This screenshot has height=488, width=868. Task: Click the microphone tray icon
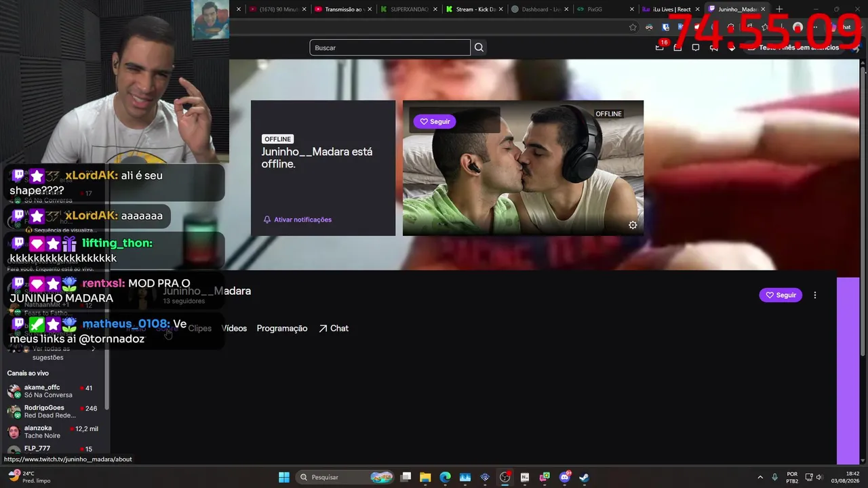pyautogui.click(x=775, y=477)
